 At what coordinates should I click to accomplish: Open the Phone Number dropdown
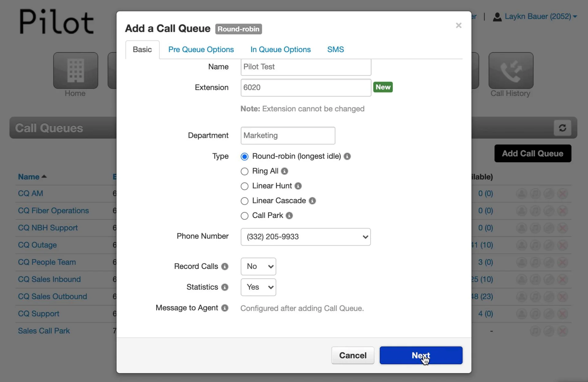pos(305,237)
